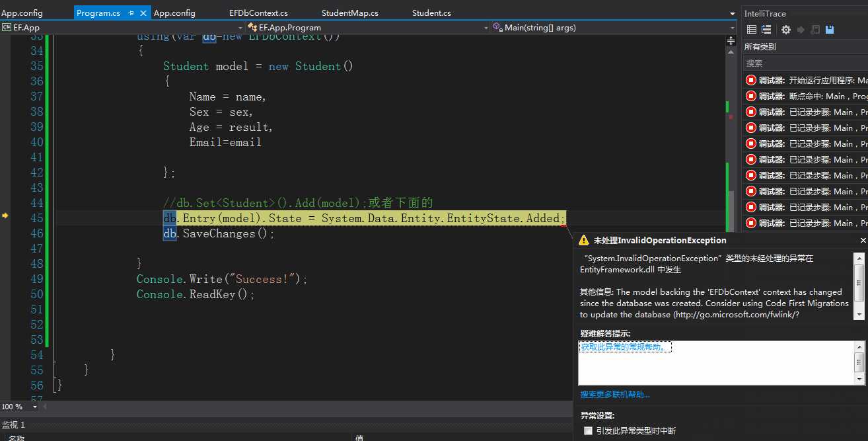Switch to the Student.cs tab
The image size is (868, 441).
[x=431, y=13]
